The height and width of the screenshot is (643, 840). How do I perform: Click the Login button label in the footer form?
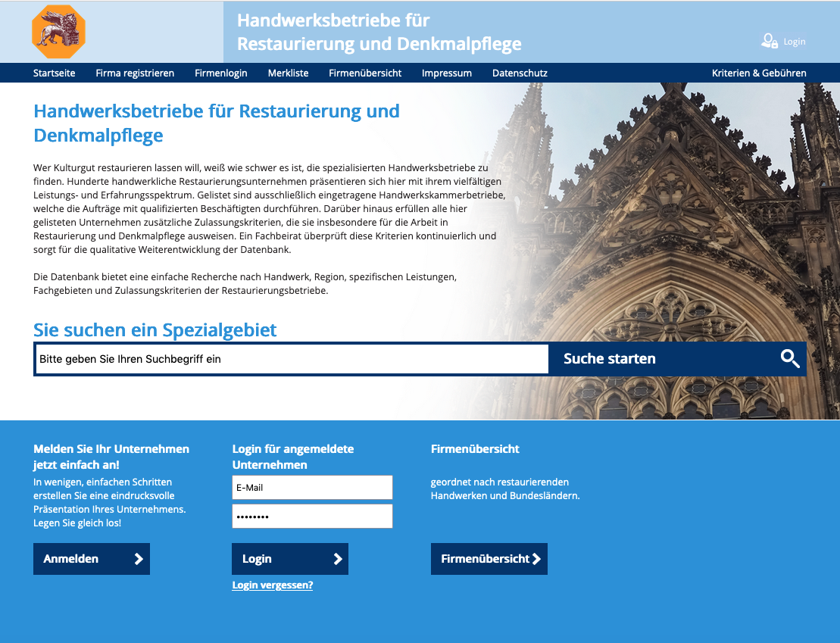(x=257, y=559)
